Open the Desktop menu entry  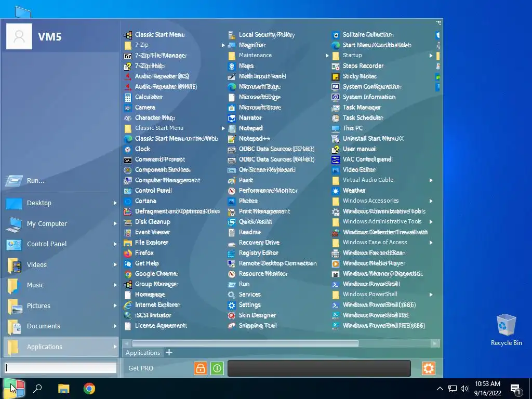[61, 203]
